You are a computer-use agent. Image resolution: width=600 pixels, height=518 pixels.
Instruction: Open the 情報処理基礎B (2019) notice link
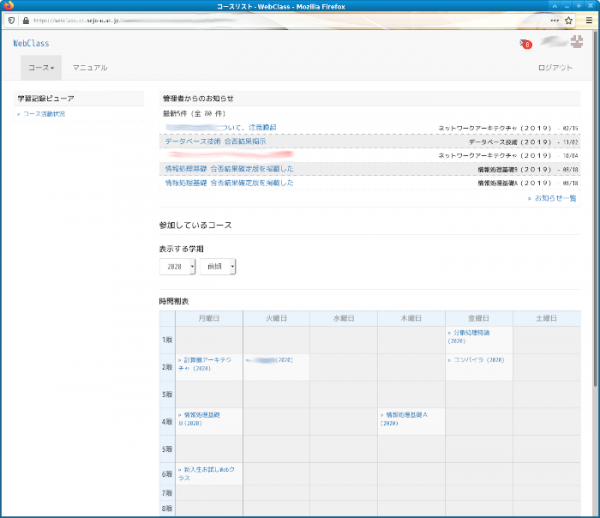click(229, 169)
